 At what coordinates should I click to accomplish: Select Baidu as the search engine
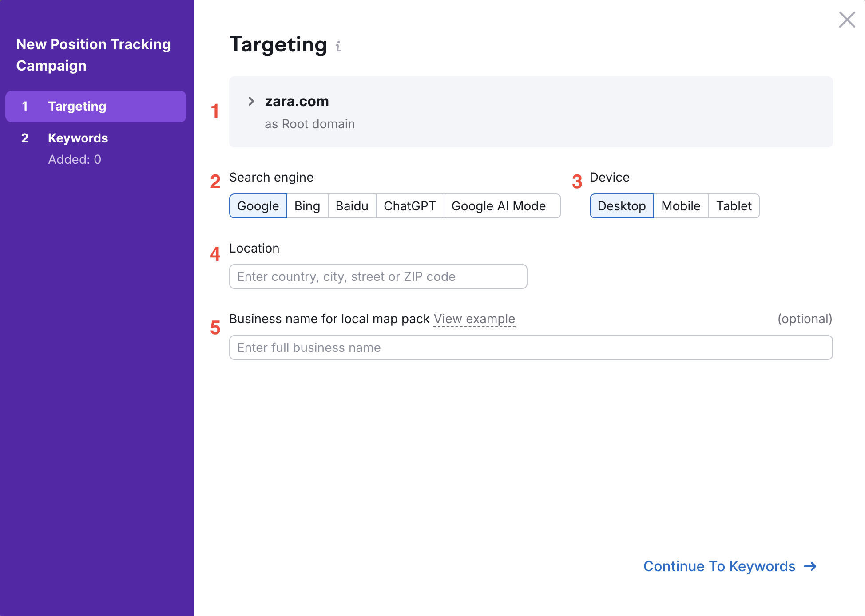[351, 206]
